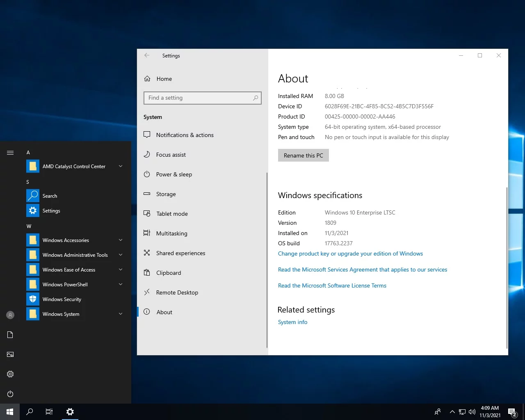
Task: Select Storage in the System list
Action: (166, 194)
